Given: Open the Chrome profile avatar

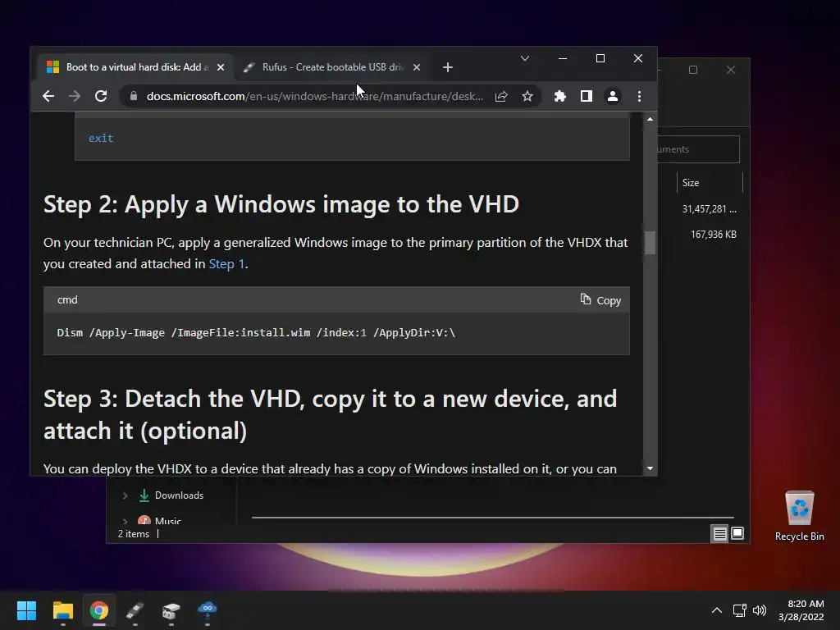Looking at the screenshot, I should tap(612, 96).
